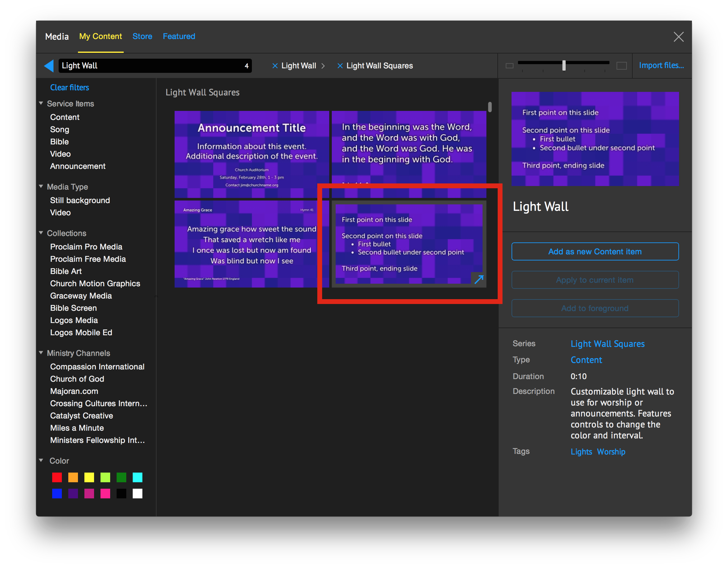Collapse the Service Items section
The image size is (728, 568).
(x=41, y=103)
